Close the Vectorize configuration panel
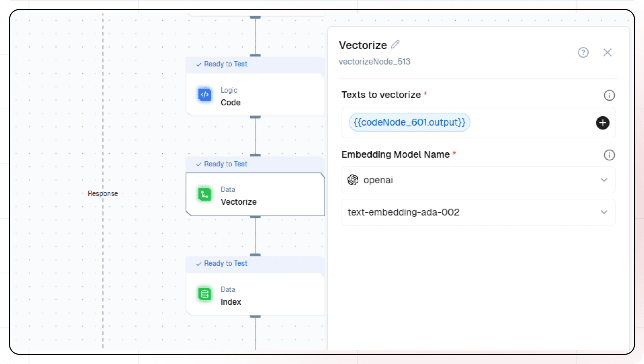Image resolution: width=644 pixels, height=364 pixels. pyautogui.click(x=608, y=52)
